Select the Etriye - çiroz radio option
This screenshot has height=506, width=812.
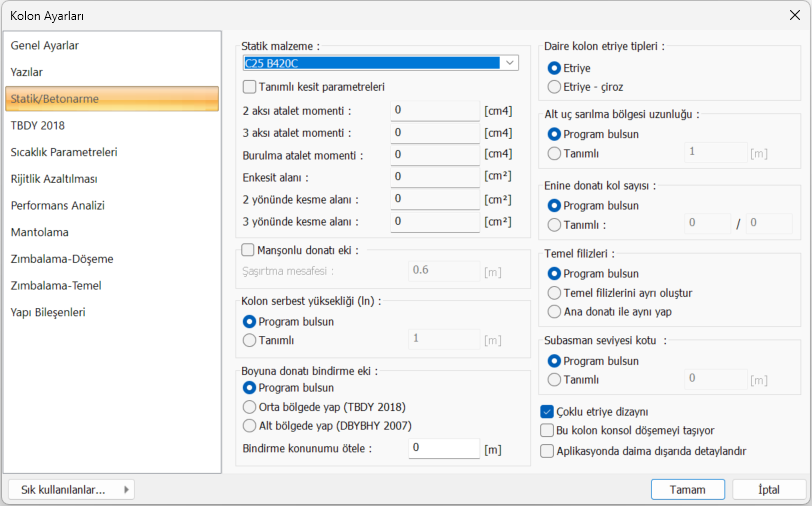tap(555, 87)
